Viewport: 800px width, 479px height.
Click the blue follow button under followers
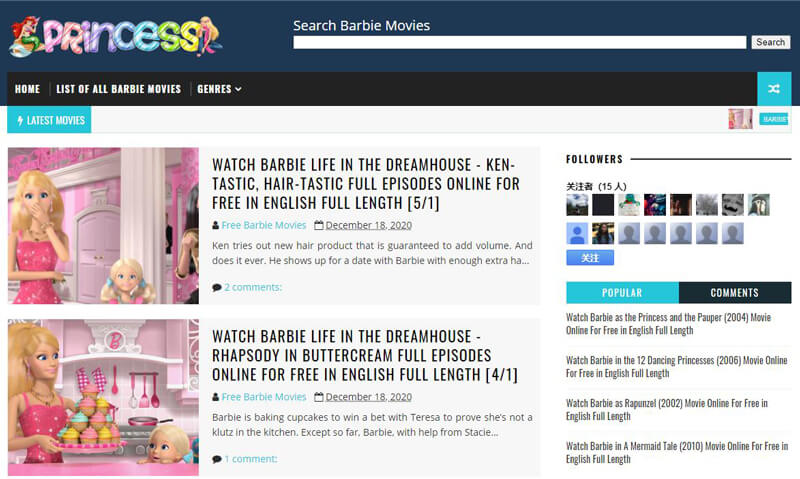click(590, 258)
